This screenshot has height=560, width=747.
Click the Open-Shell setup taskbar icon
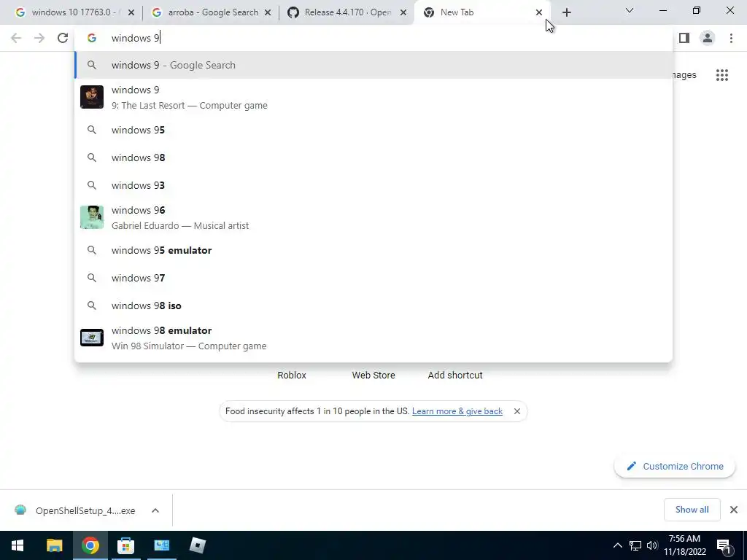(x=161, y=545)
